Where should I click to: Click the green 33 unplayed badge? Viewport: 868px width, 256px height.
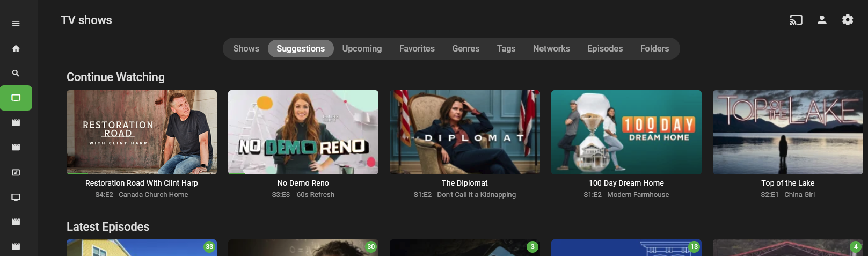[209, 247]
